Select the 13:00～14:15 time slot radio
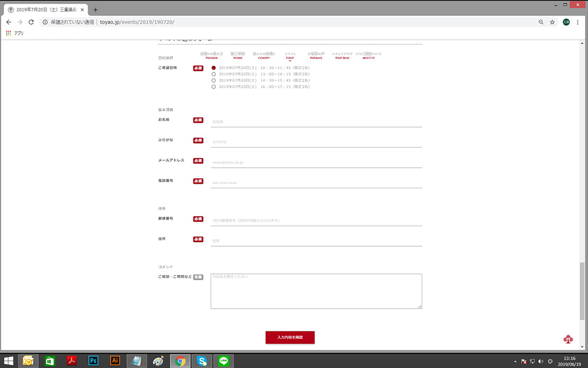This screenshot has height=368, width=588. (213, 74)
